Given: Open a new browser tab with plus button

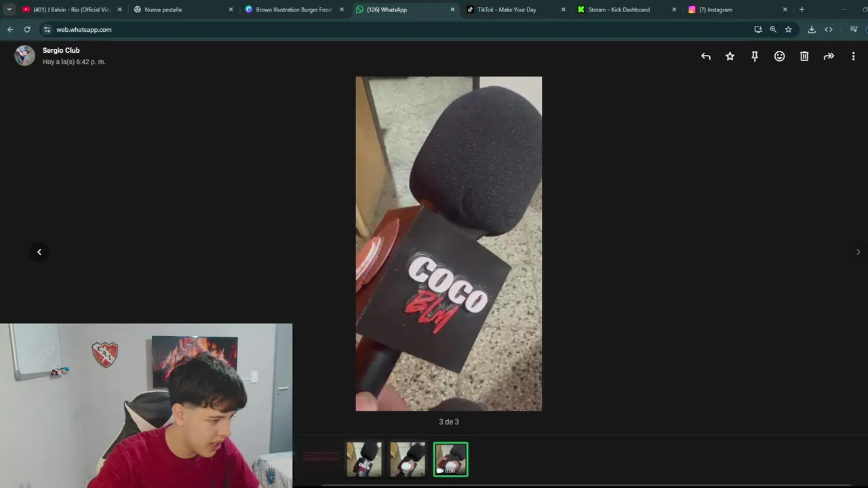Looking at the screenshot, I should pos(802,9).
